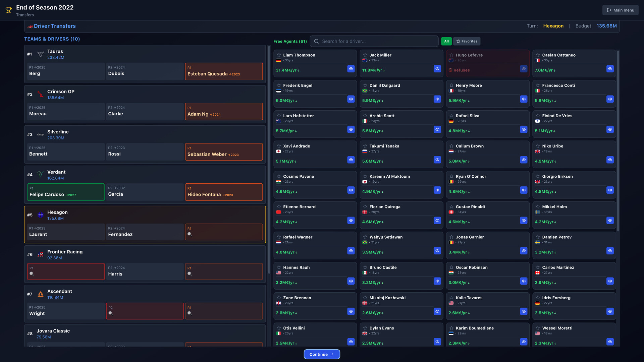Click García P2 driver at Verdant
Image resolution: width=644 pixels, height=362 pixels.
(x=145, y=192)
